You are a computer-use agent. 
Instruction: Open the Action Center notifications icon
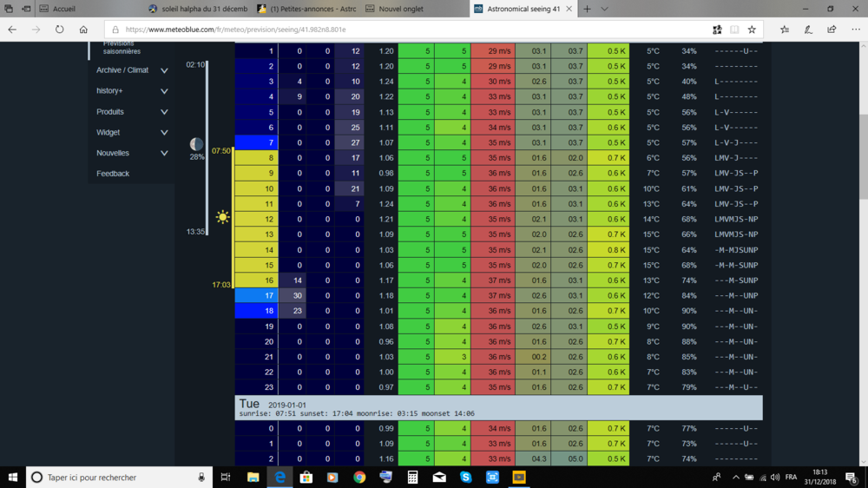[852, 477]
